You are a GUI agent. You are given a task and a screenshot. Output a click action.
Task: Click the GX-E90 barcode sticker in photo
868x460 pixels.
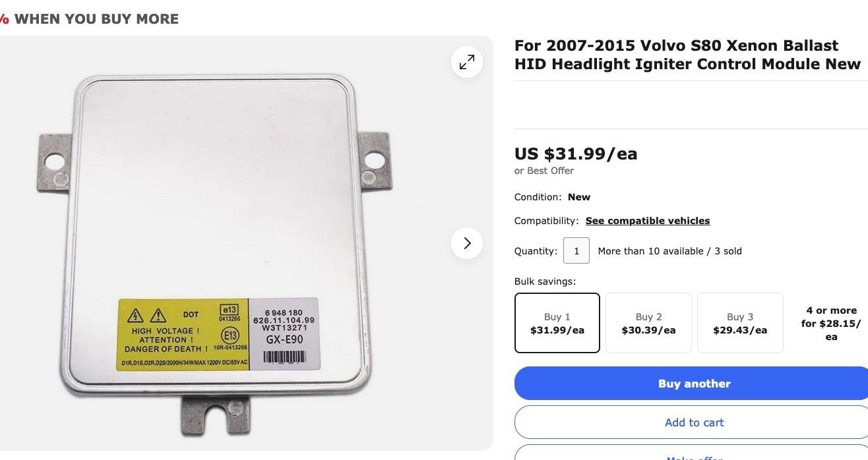coord(284,334)
